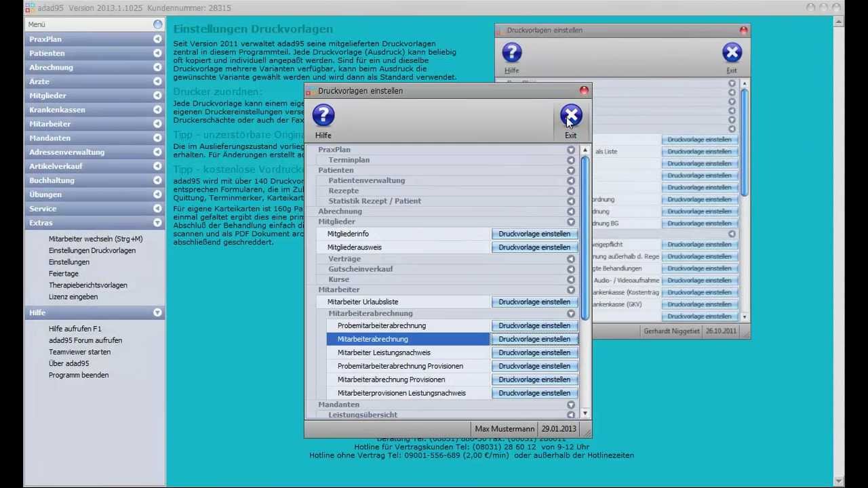This screenshot has height=488, width=868.
Task: Open Über adad95 entry
Action: click(x=69, y=363)
